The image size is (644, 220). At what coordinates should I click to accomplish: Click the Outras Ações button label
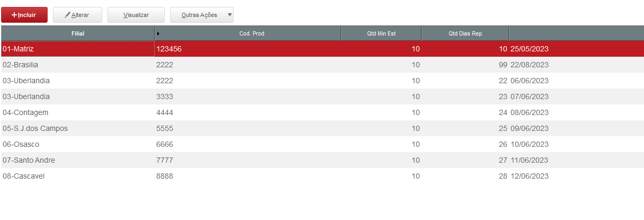[x=199, y=15]
